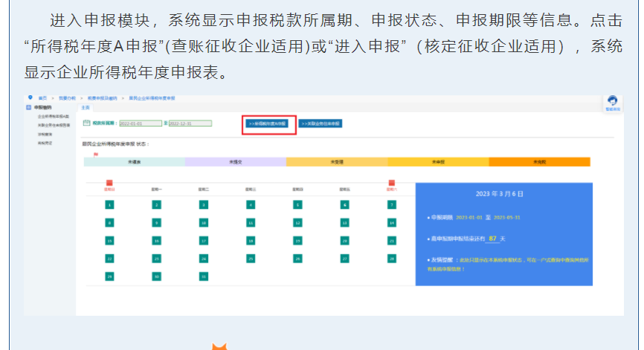Select day 16 in the calendar
The height and width of the screenshot is (350, 644).
156,241
